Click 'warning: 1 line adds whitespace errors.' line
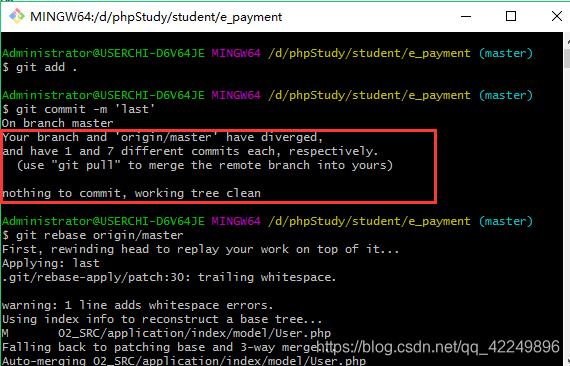Screen dimensions: 570x366 (x=137, y=305)
